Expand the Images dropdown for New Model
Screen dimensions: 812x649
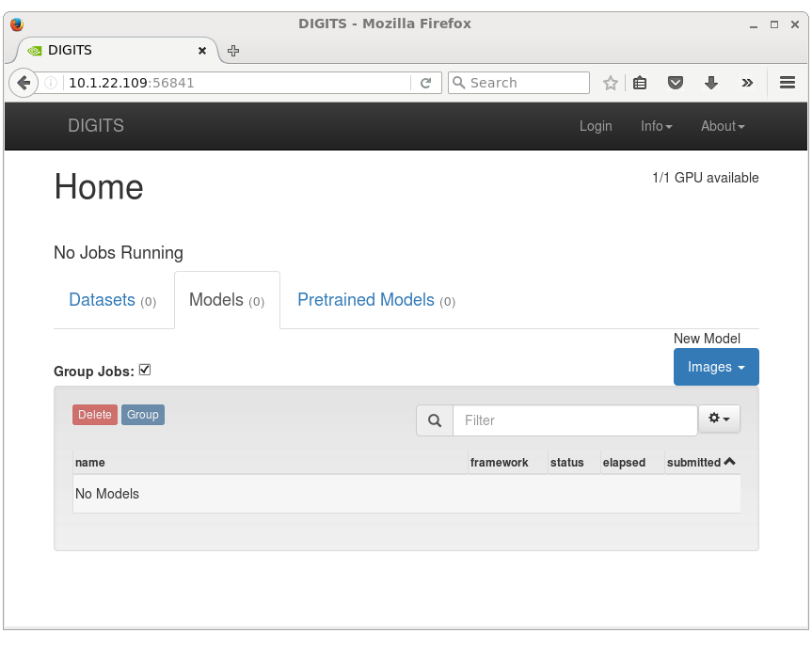[x=716, y=367]
